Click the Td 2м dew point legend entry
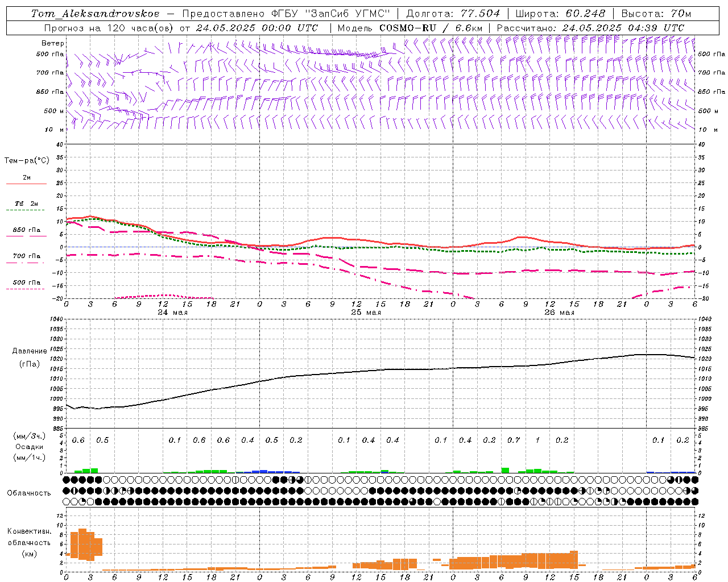 pos(27,203)
